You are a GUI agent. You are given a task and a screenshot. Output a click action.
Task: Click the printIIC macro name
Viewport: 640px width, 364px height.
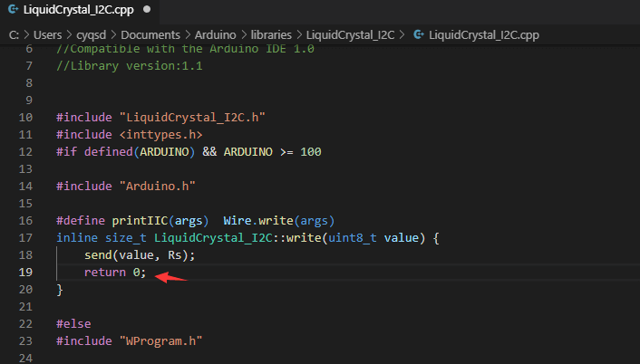coord(140,221)
